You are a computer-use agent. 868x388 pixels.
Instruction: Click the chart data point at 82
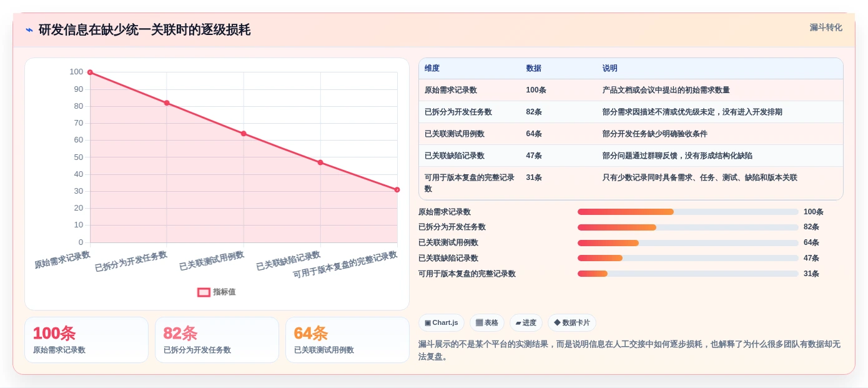pyautogui.click(x=167, y=103)
